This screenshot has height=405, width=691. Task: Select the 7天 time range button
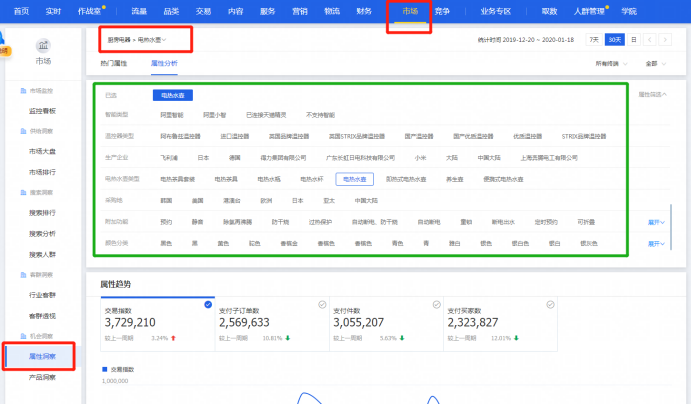point(594,39)
